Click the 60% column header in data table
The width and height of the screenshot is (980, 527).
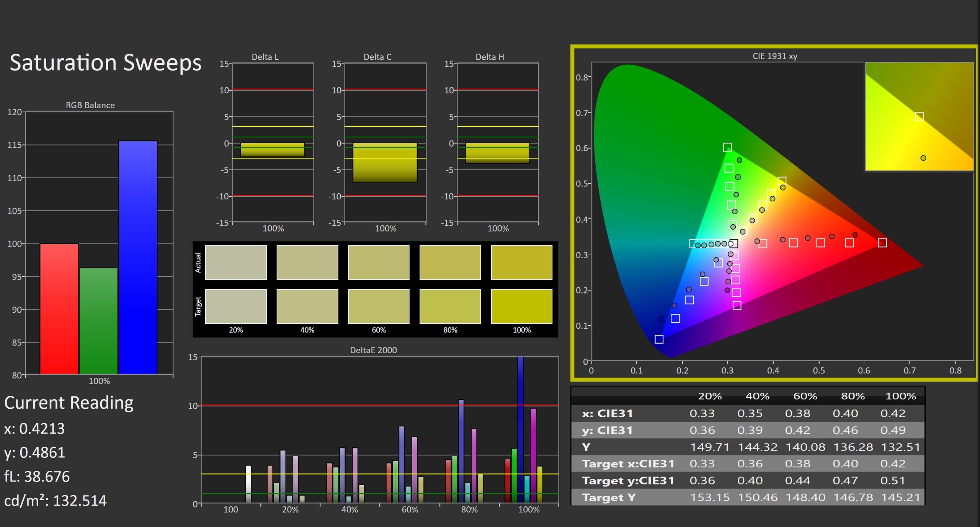tap(805, 396)
